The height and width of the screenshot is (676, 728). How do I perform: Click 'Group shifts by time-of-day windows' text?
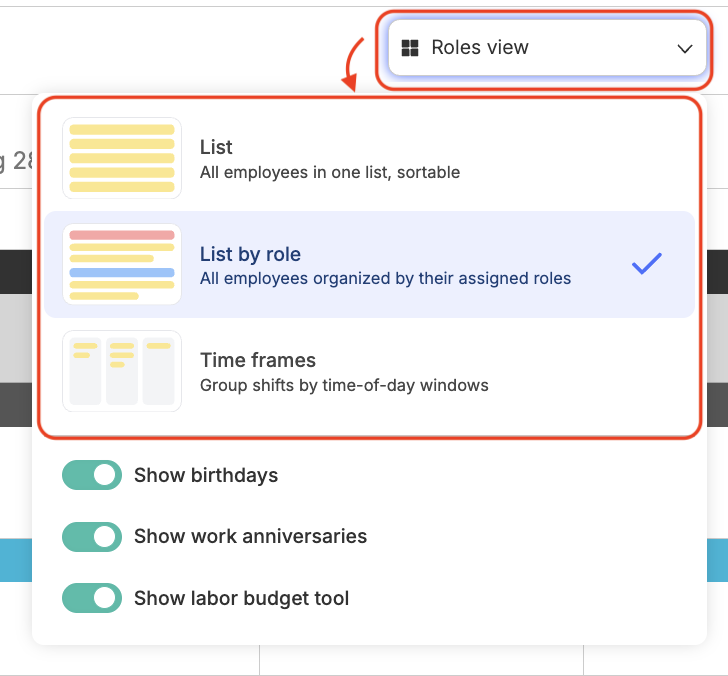pos(344,385)
